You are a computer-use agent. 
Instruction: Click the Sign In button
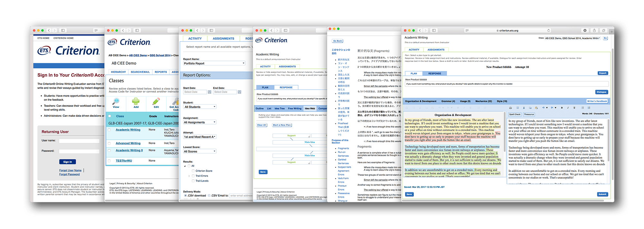point(68,162)
